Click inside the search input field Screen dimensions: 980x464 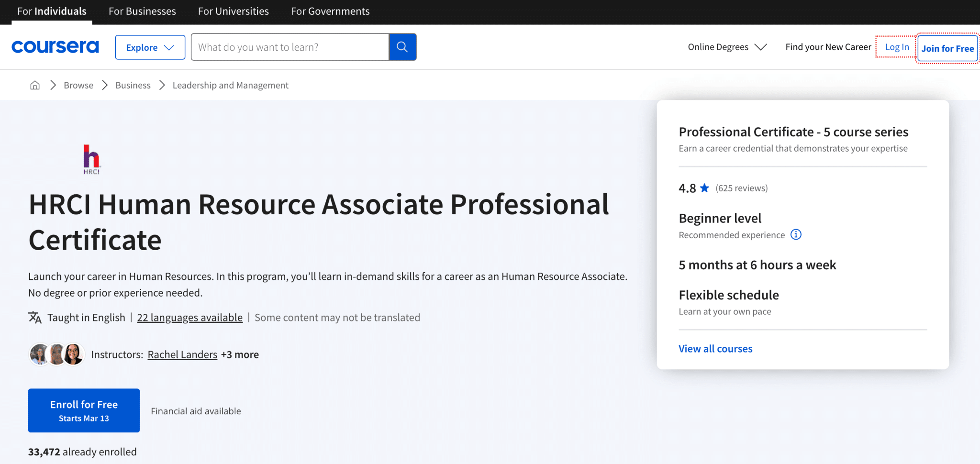[x=287, y=47]
